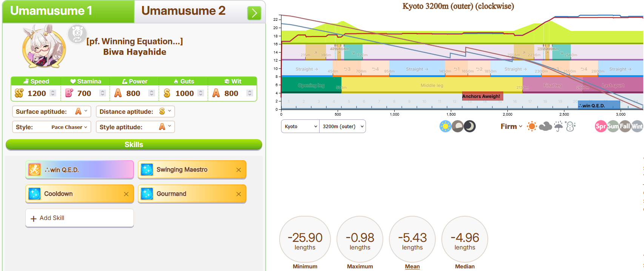Click Anchors Aweigh! skill marker on chart
Image resolution: width=644 pixels, height=271 pixels.
click(483, 96)
